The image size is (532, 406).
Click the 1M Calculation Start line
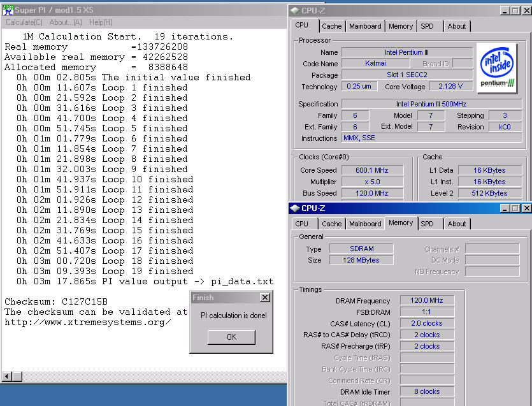(x=128, y=36)
